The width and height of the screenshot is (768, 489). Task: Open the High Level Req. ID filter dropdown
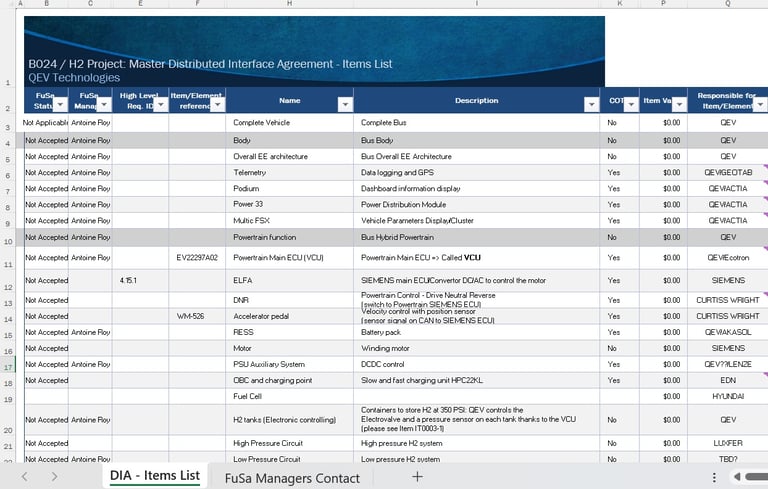161,104
